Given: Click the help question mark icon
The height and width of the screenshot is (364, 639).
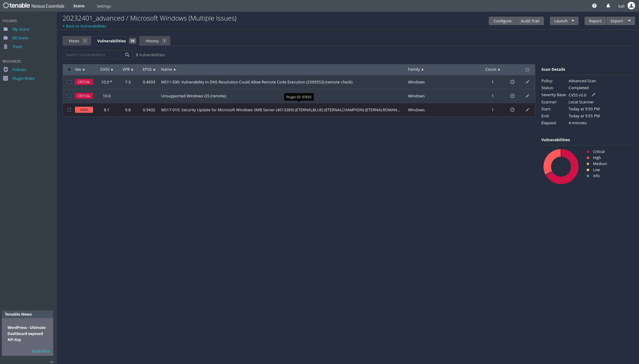Looking at the screenshot, I should pos(594,6).
